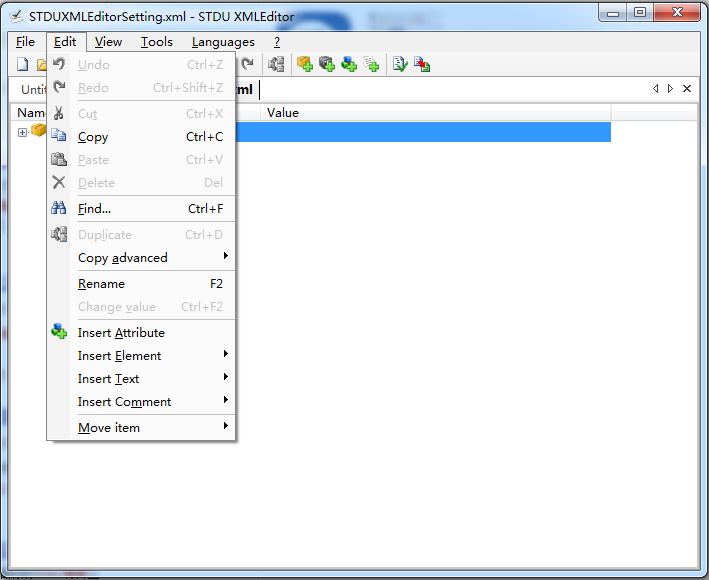709x580 pixels.
Task: Expand the Move item submenu
Action: [141, 428]
